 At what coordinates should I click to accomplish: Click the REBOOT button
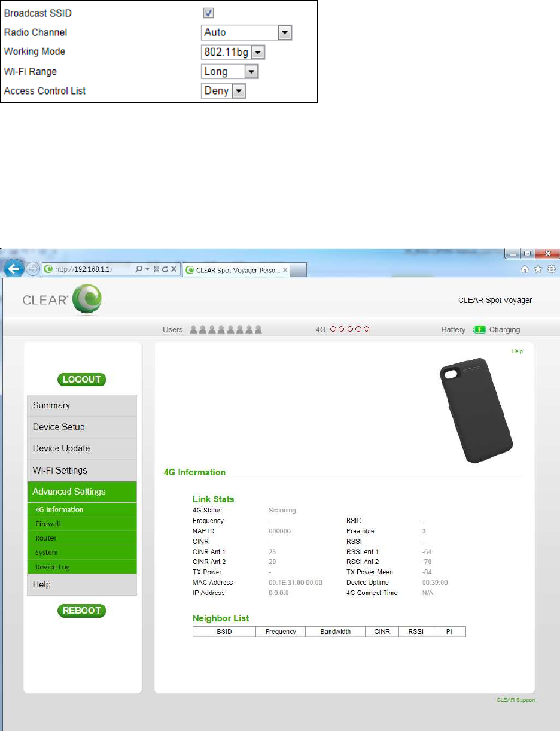tap(82, 611)
